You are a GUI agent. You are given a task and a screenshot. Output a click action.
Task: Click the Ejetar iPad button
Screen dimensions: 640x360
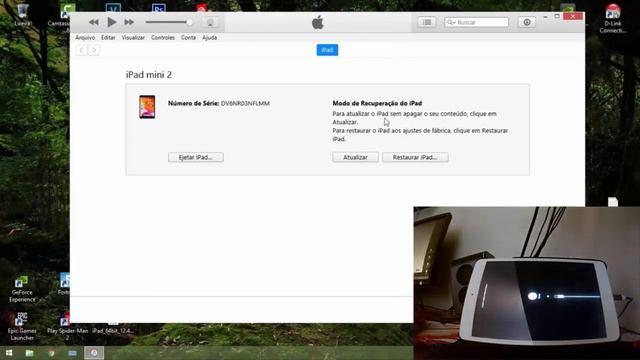pyautogui.click(x=196, y=157)
